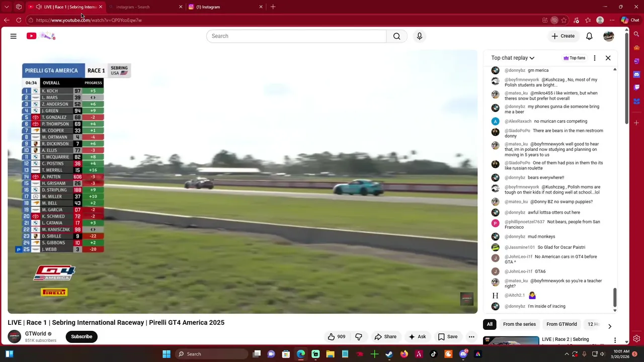Select the From the series chip

519,324
